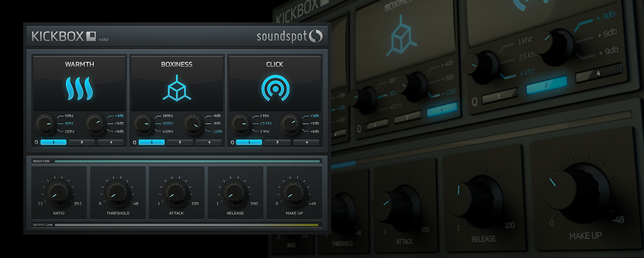Click the CLICK section title

tap(274, 64)
